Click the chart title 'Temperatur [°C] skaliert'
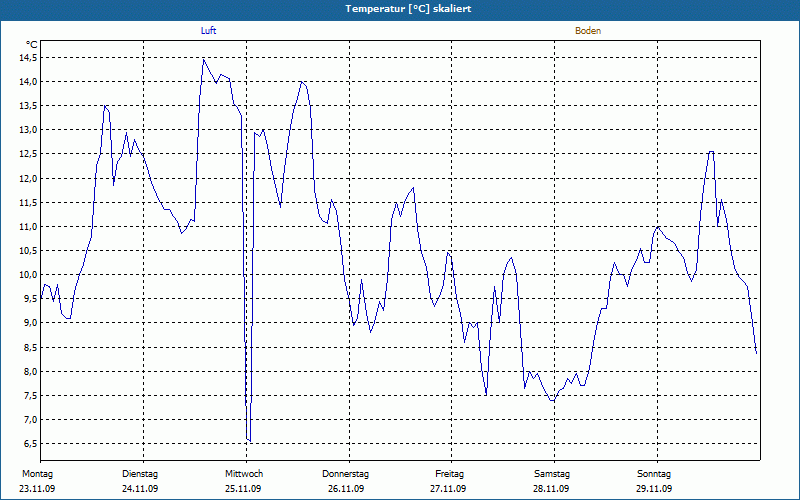Viewport: 800px width, 500px height. [x=408, y=9]
